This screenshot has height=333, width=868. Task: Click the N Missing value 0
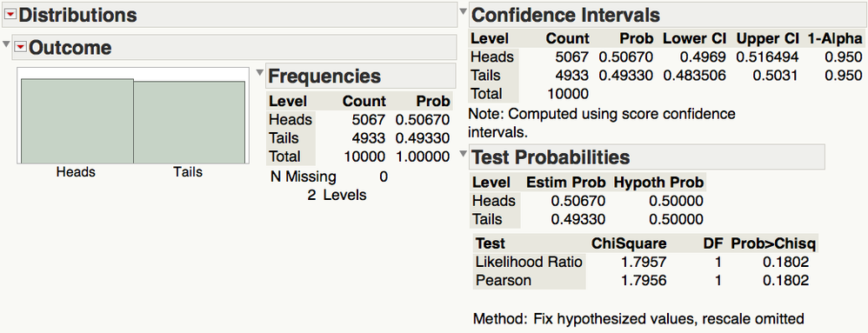click(384, 176)
